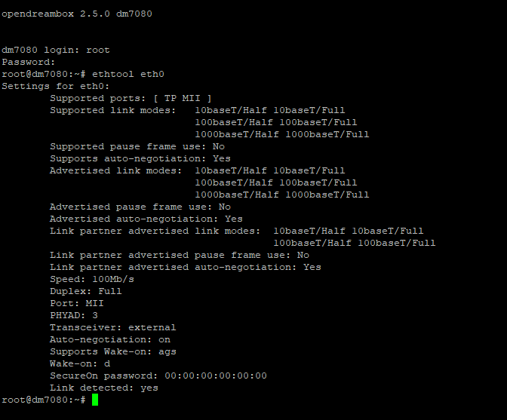The width and height of the screenshot is (507, 420).
Task: Click the "Transceiver: external" line
Action: [113, 327]
